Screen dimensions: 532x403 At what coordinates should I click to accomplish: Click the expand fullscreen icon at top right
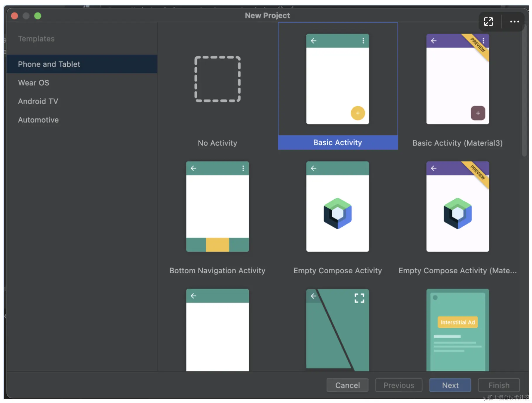(488, 22)
